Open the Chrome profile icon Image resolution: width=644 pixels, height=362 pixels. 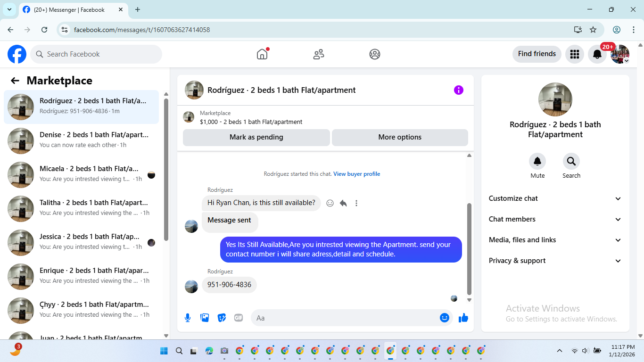coord(617,30)
